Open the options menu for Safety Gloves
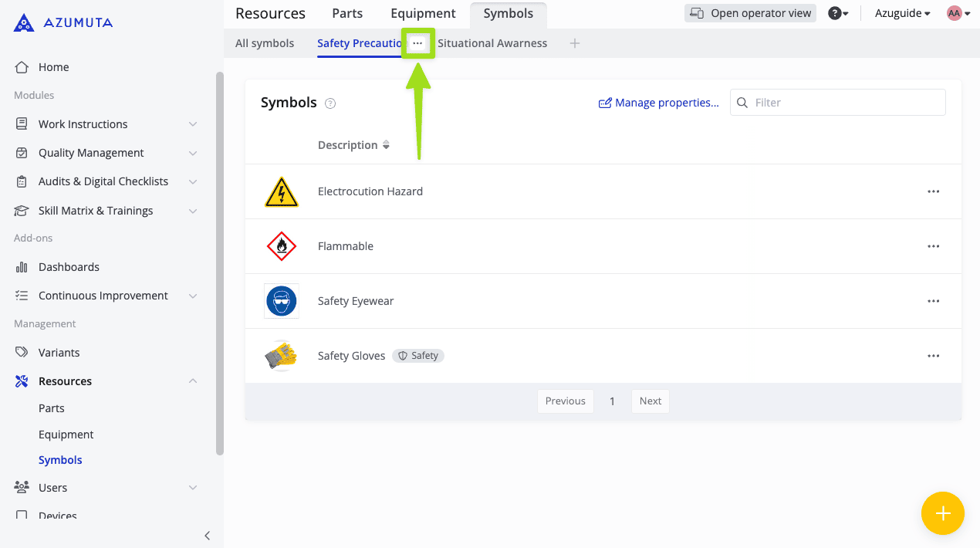 point(933,356)
